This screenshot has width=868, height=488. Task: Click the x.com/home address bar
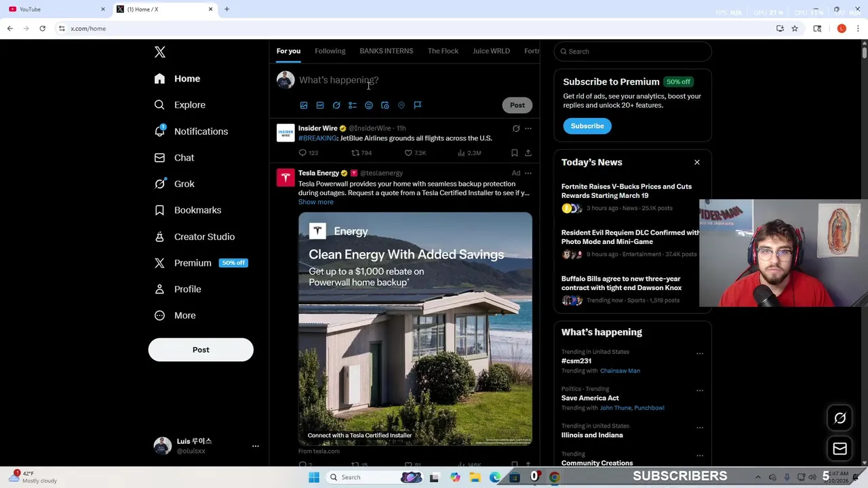(x=414, y=28)
